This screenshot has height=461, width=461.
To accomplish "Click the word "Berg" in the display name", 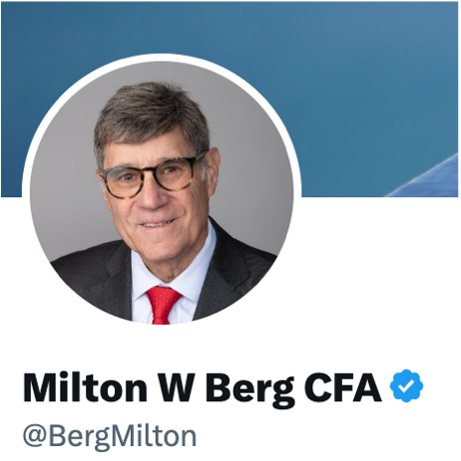I will (250, 389).
